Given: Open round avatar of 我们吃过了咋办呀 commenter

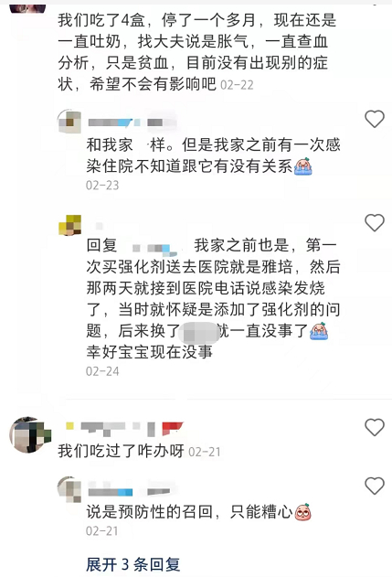Looking at the screenshot, I should 30,434.
